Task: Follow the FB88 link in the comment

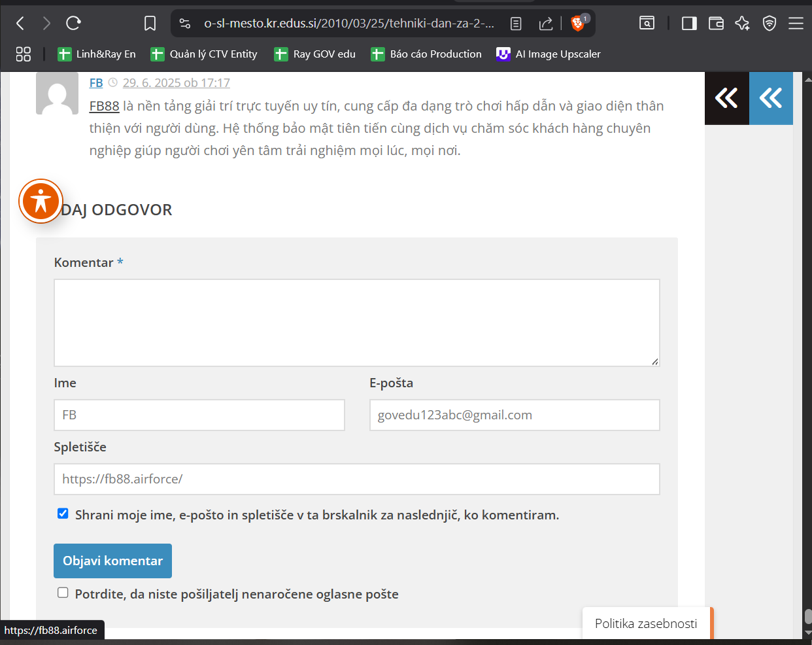Action: coord(105,106)
